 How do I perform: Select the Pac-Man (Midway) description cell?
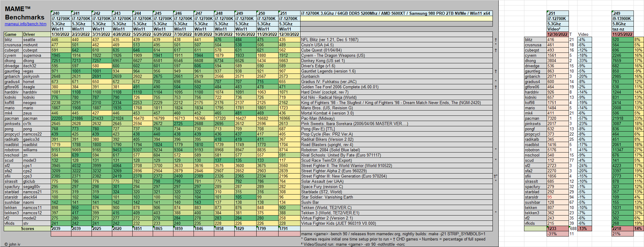[x=396, y=118]
